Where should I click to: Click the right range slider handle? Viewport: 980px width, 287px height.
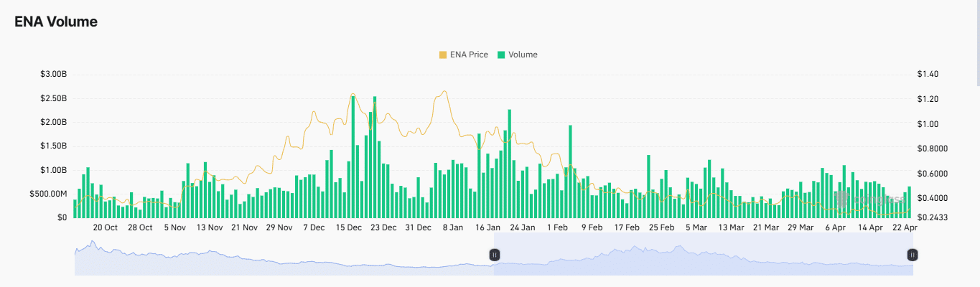pos(912,255)
